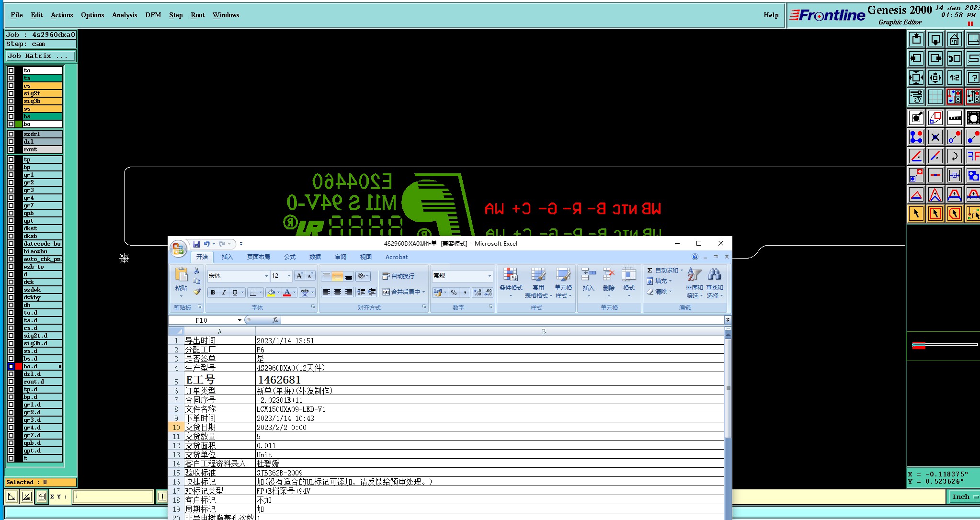980x520 pixels.
Task: Click the Help menu in Genesis
Action: (x=771, y=15)
